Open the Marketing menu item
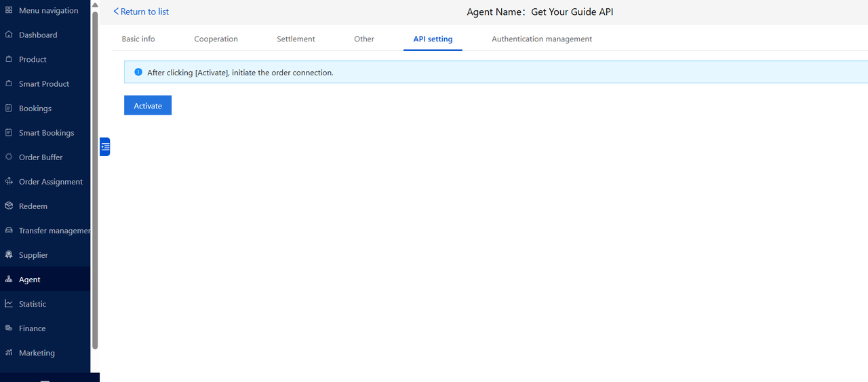Image resolution: width=868 pixels, height=382 pixels. pos(37,353)
